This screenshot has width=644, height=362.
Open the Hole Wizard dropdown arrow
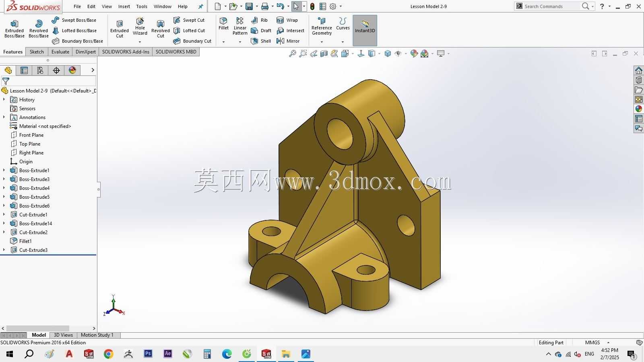pyautogui.click(x=140, y=42)
